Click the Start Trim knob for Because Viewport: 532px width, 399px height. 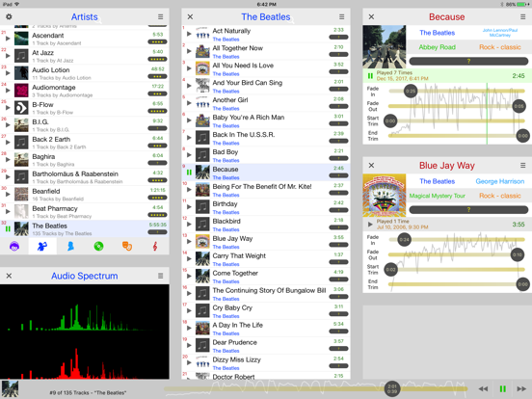tap(390, 120)
